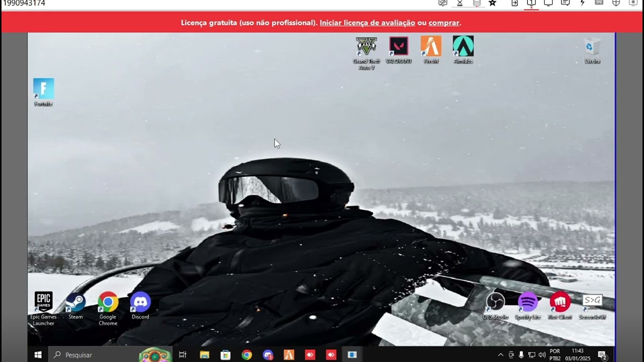Image resolution: width=644 pixels, height=362 pixels.
Task: Launch the VALORANT desktop shortcut
Action: 398,50
